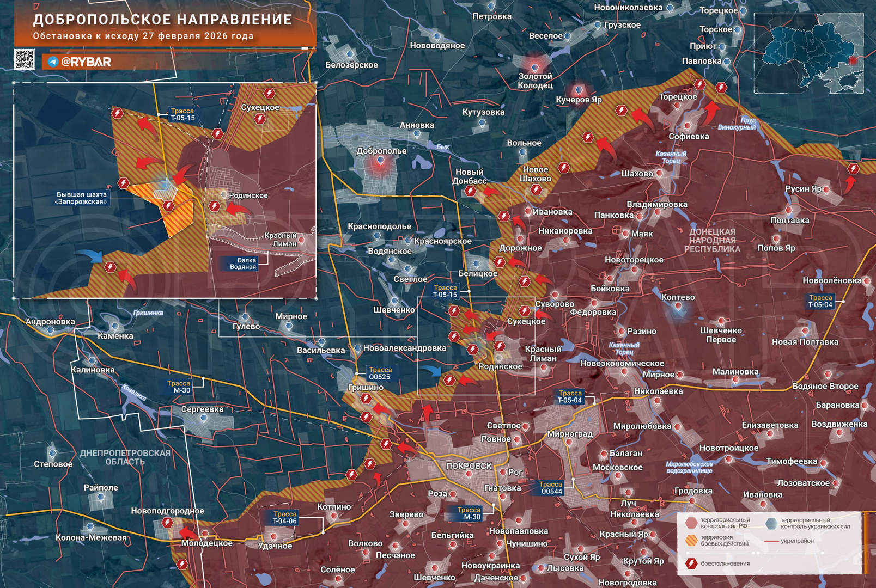Screen dimensions: 876x588
Task: Click the Бывшая шахта «Запорожская» callout label
Action: pos(82,198)
